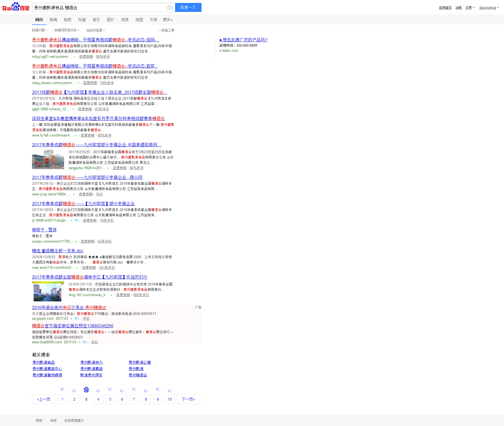504x426 pixels.
Task: Open 深圳虫草堂&丰惠堂 result title
Action: tap(99, 118)
